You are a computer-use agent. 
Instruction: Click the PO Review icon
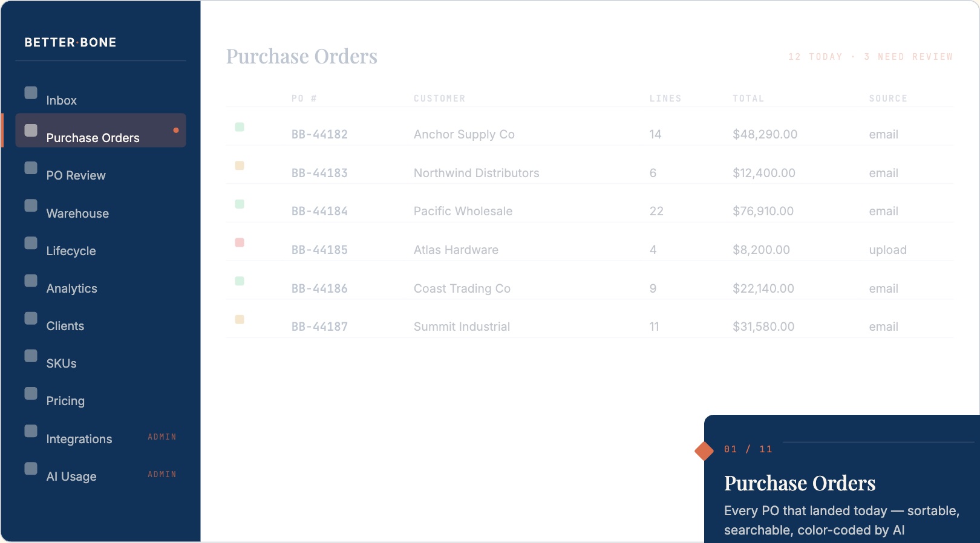click(x=30, y=168)
